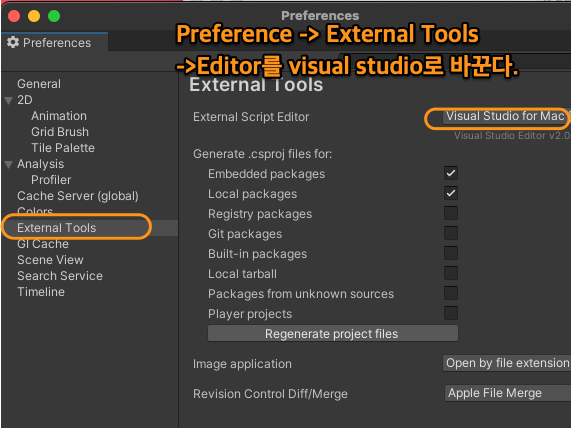Click the 'Image application' label
571x428 pixels.
(242, 364)
